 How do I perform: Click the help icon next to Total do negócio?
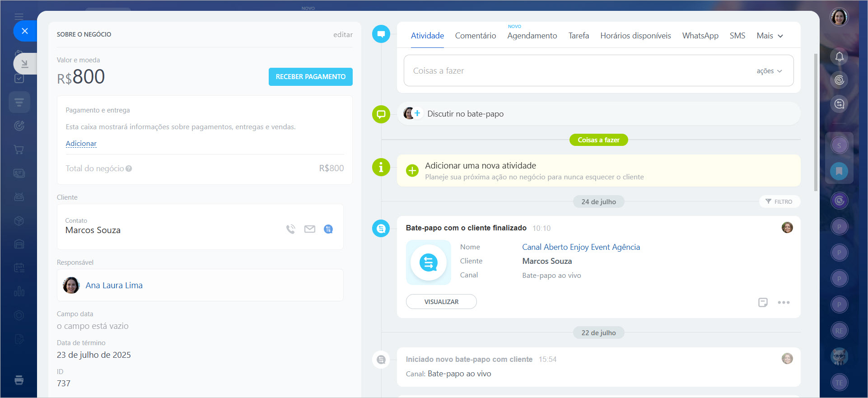129,169
